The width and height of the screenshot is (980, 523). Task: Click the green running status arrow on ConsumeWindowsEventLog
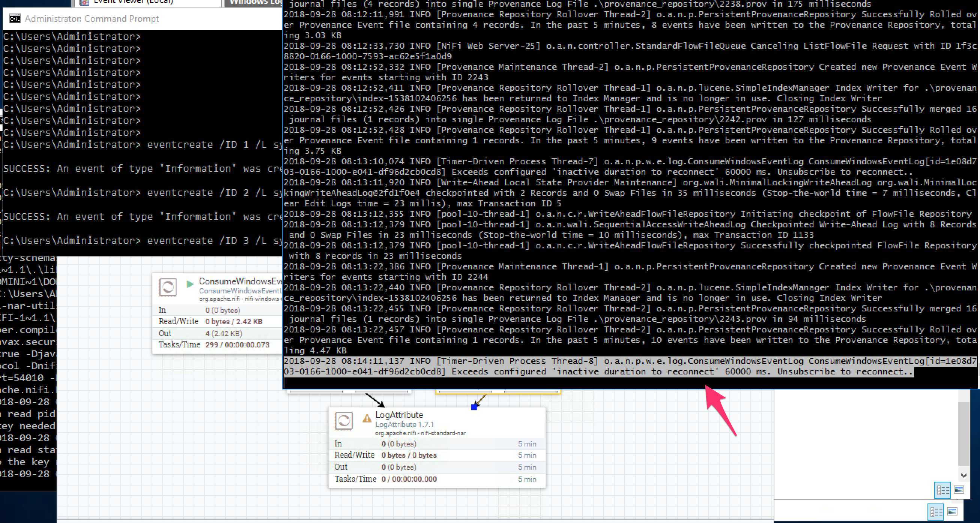(x=190, y=284)
